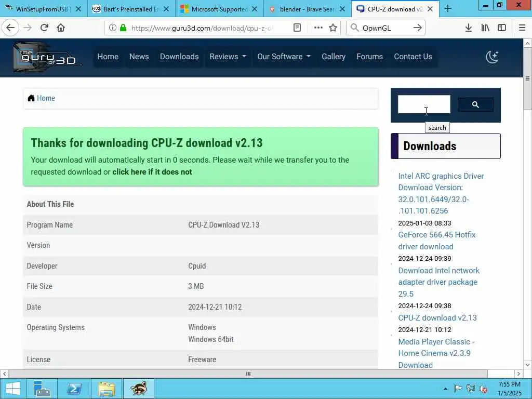Viewport: 532px width, 399px height.
Task: Go back using the browser back arrow
Action: point(10,28)
